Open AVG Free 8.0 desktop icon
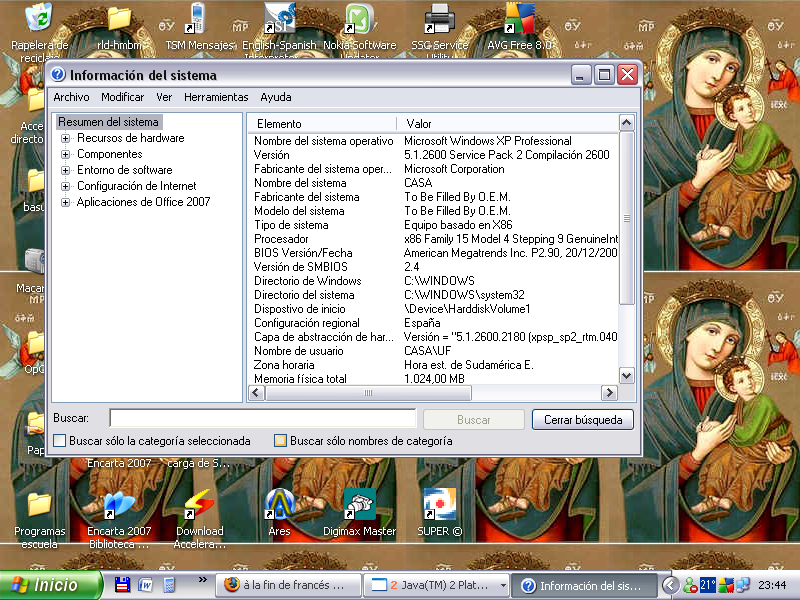 pyautogui.click(x=519, y=20)
